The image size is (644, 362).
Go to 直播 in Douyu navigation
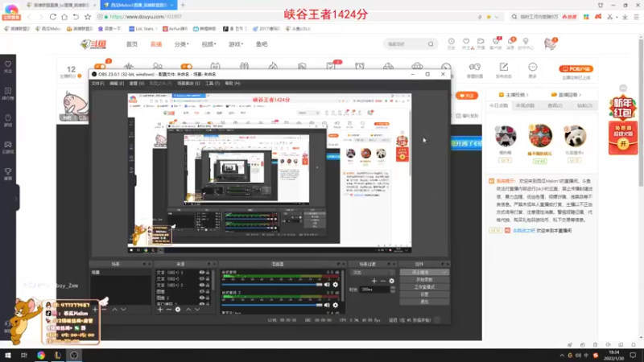156,44
